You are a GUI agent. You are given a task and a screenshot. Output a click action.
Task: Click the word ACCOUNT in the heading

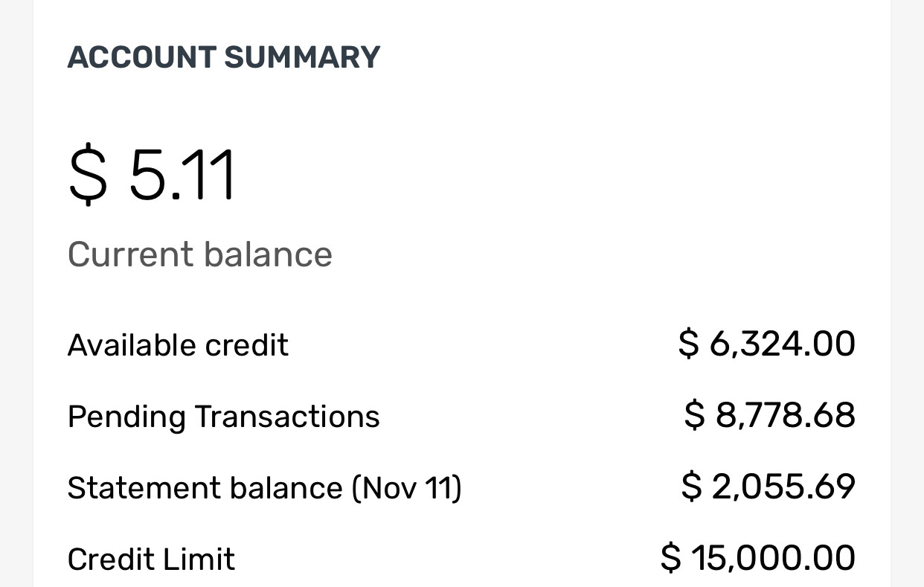[x=141, y=57]
